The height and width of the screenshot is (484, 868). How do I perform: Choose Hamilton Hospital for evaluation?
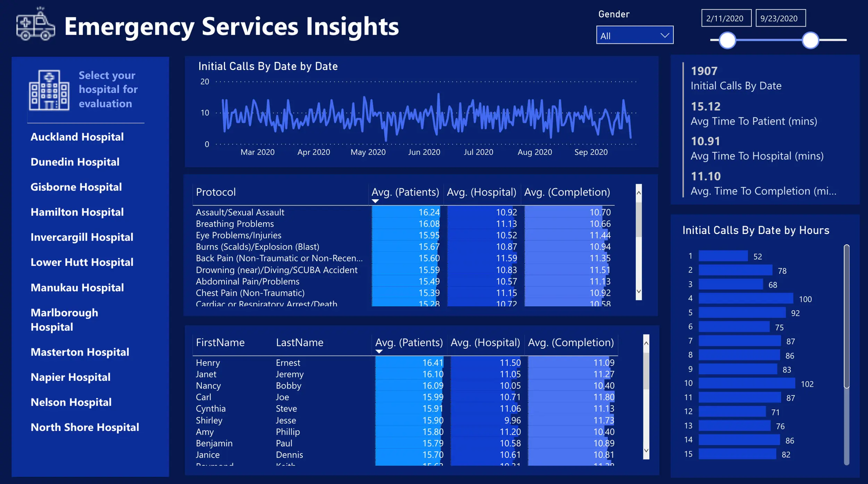pyautogui.click(x=77, y=212)
